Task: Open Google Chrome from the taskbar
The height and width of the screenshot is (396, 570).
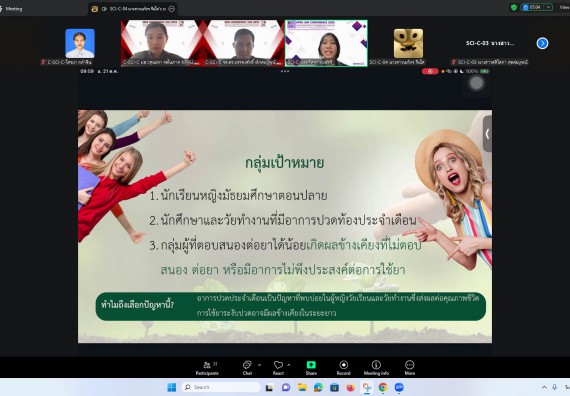Action: (383, 388)
